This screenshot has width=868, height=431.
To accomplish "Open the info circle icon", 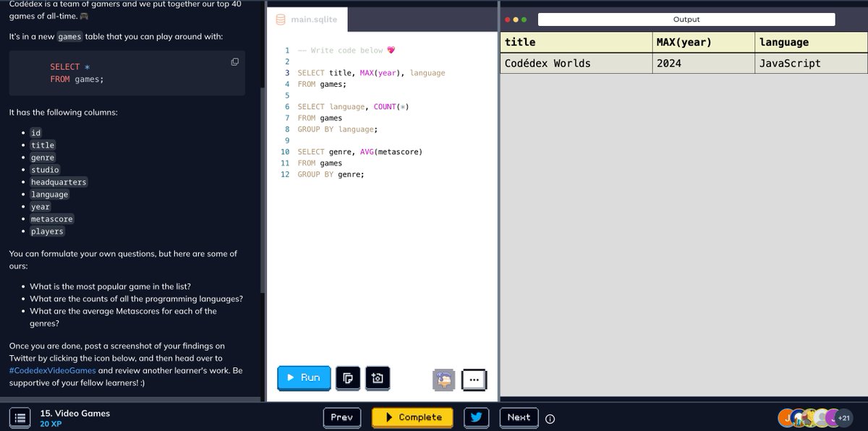I will [550, 418].
